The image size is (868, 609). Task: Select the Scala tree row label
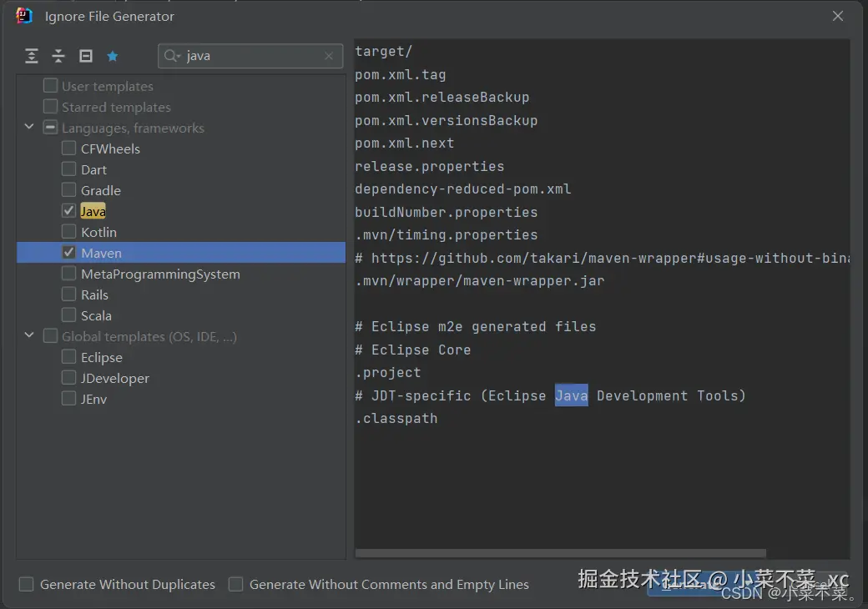point(96,316)
